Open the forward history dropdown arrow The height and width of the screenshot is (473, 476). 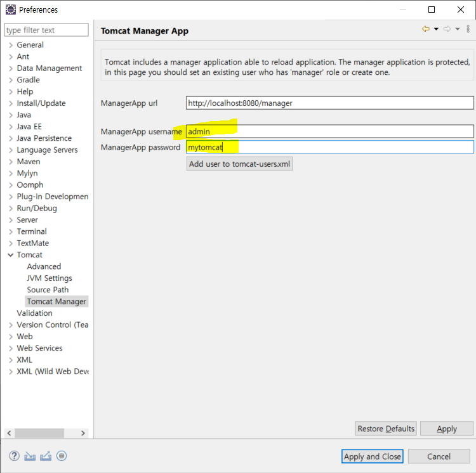pyautogui.click(x=458, y=29)
